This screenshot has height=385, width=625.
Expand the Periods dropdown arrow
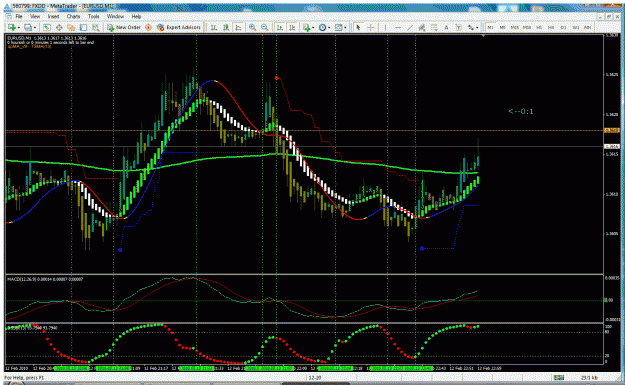coord(329,28)
